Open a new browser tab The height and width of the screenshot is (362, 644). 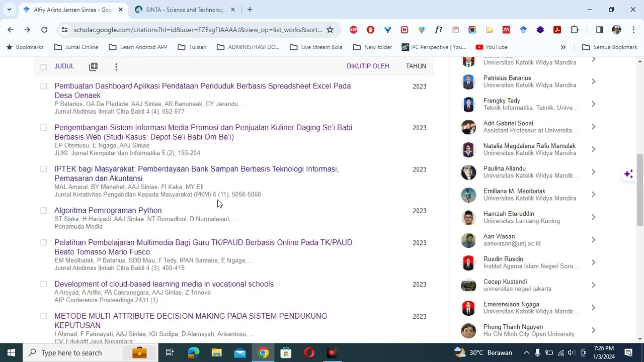(250, 10)
